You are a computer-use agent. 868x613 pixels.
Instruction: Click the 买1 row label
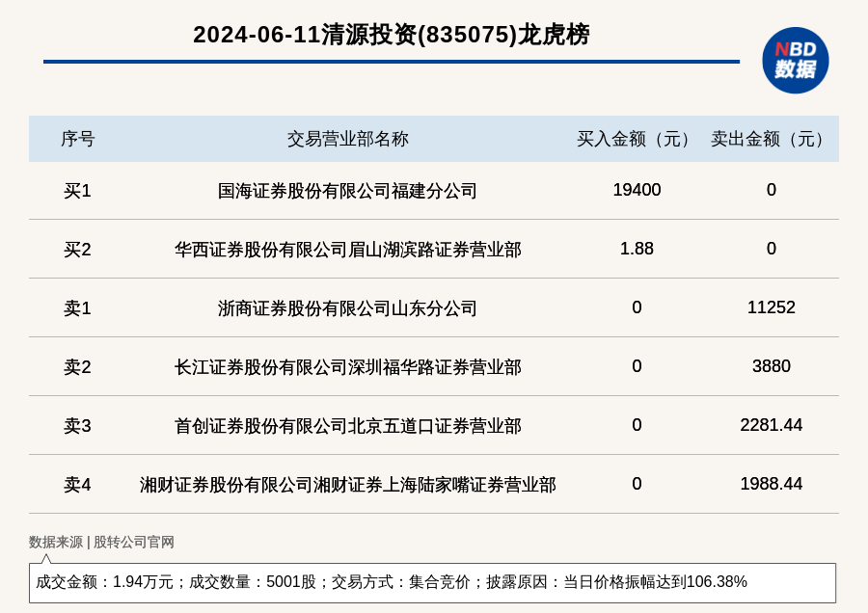pyautogui.click(x=77, y=191)
